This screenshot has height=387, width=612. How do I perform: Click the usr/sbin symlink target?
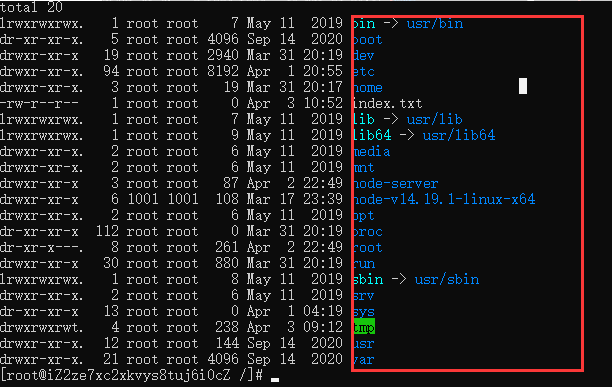coord(447,279)
